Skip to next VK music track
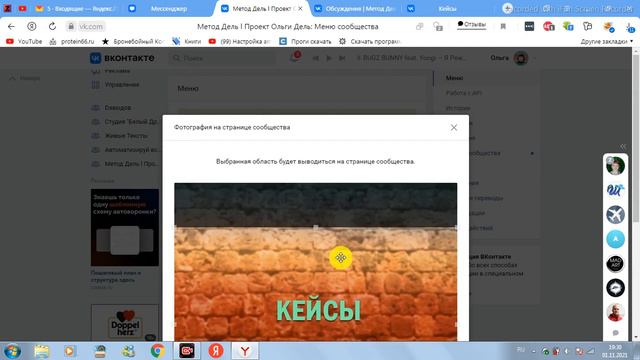This screenshot has height=360, width=640. click(x=342, y=58)
